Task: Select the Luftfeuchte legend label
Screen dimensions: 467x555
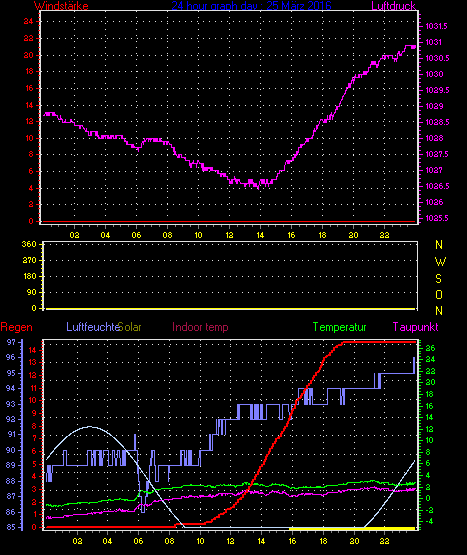Action: pos(93,327)
